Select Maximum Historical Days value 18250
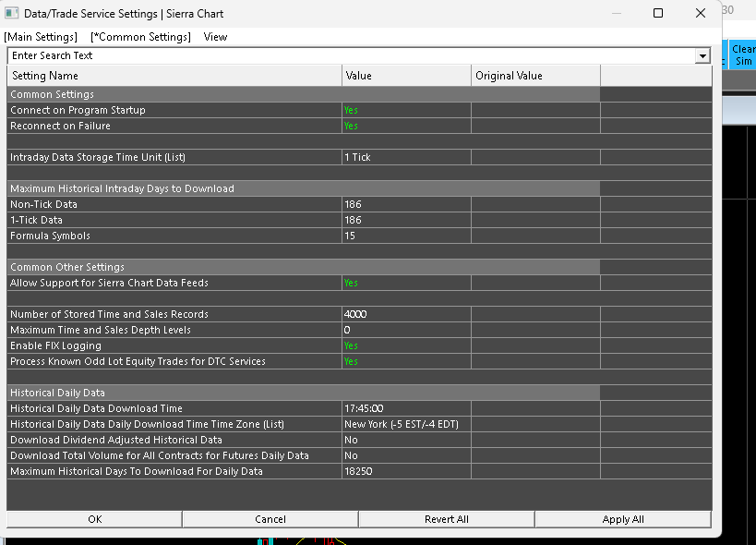The width and height of the screenshot is (756, 545). point(406,471)
